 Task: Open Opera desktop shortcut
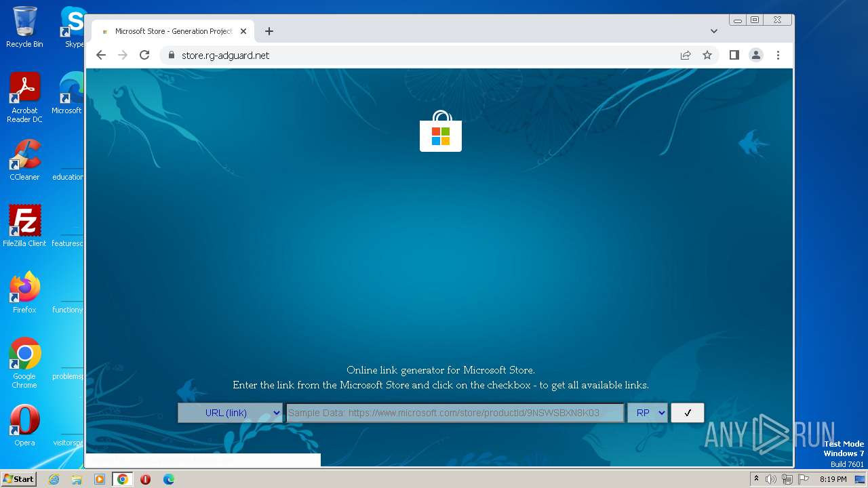(24, 426)
